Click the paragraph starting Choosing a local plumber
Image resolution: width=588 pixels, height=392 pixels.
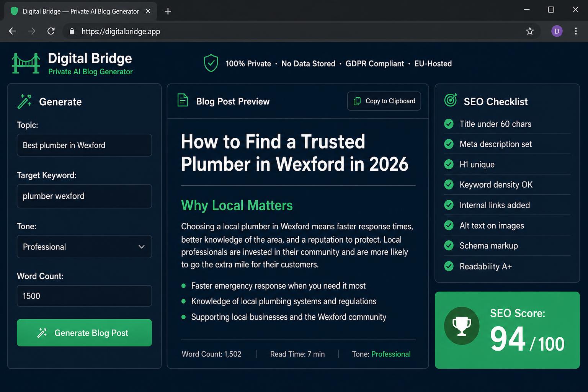coord(297,245)
